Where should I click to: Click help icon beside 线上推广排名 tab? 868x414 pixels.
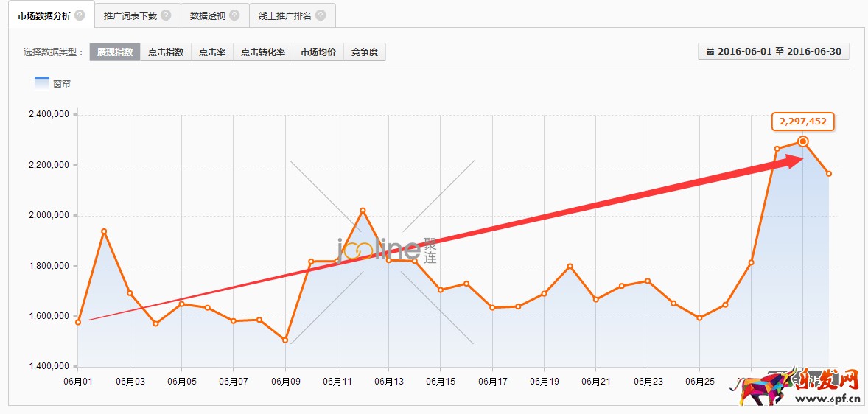click(321, 15)
